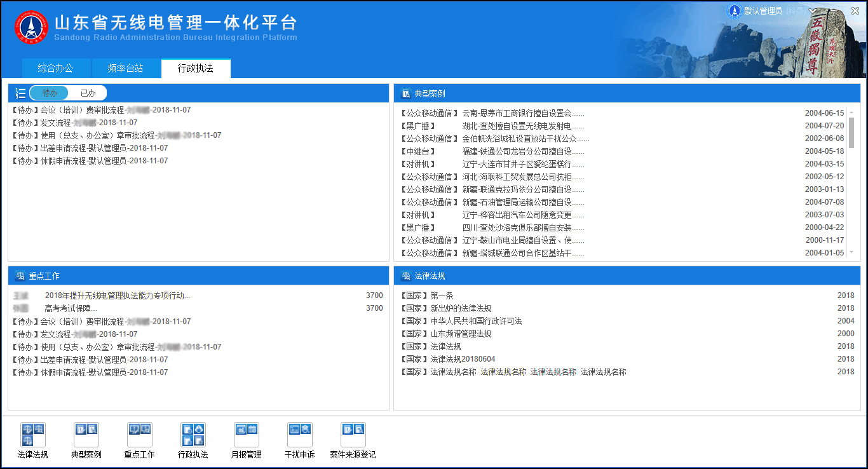Open the 高考考试保障 key work item
Viewport: 868px width, 469px height.
click(x=71, y=308)
